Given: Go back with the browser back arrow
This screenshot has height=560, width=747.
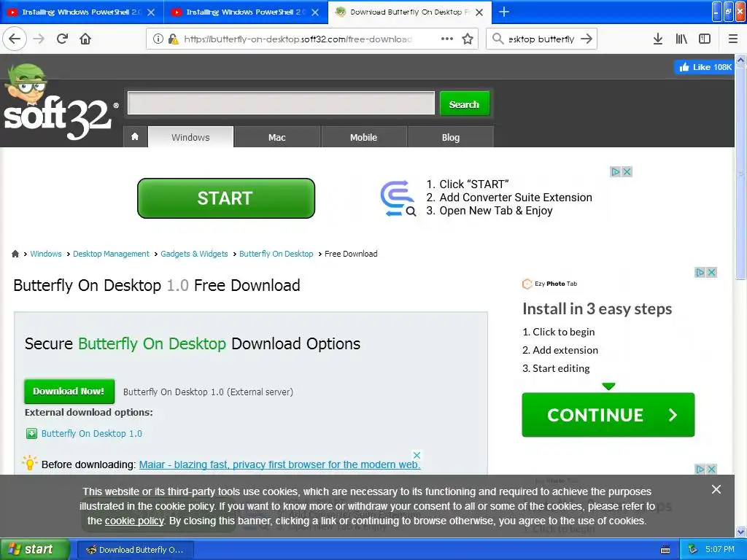Looking at the screenshot, I should [15, 39].
